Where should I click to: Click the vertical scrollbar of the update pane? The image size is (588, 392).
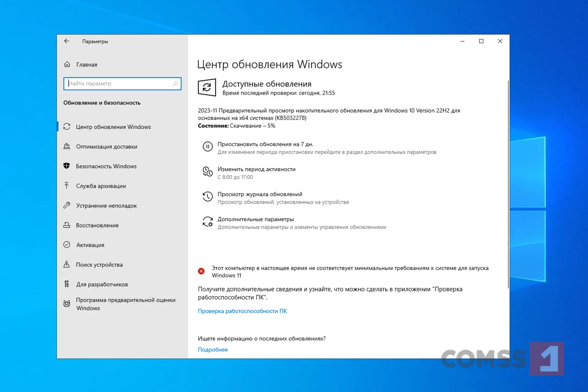click(508, 184)
